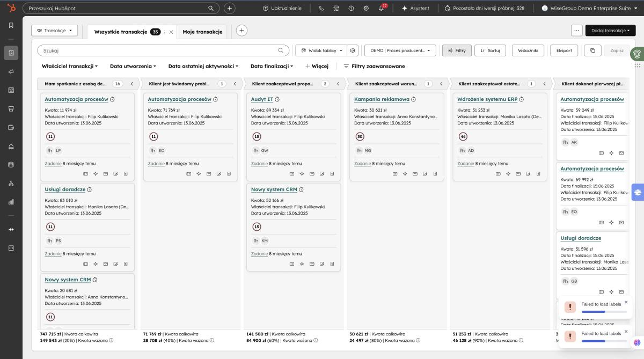Click the duplicate view copy icon button
This screenshot has width=644, height=359.
592,50
